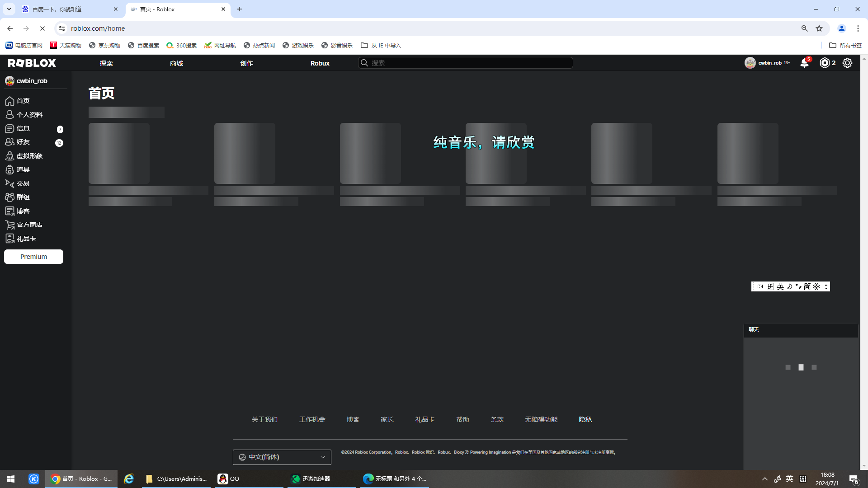Open the Windows notification center
The width and height of the screenshot is (868, 488).
click(854, 479)
